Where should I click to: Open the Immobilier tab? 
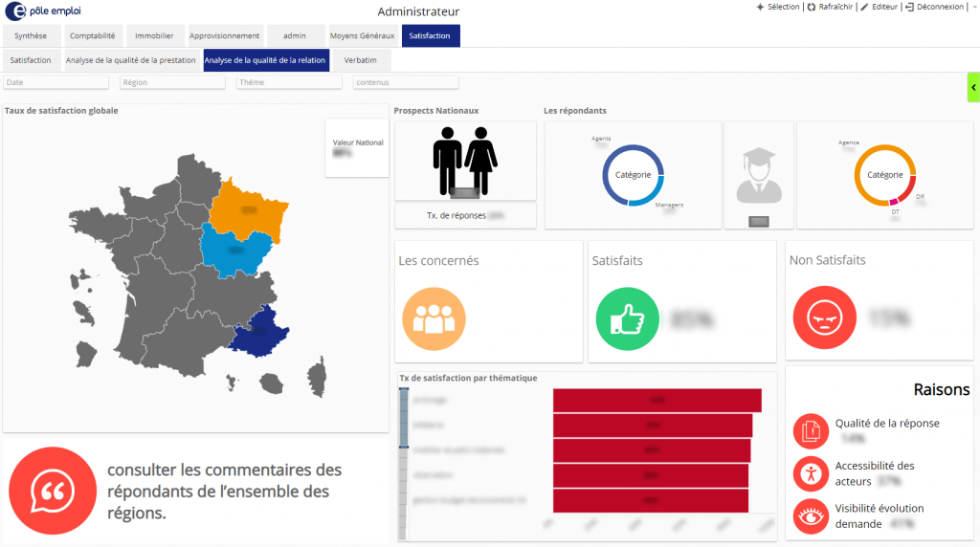coord(154,35)
